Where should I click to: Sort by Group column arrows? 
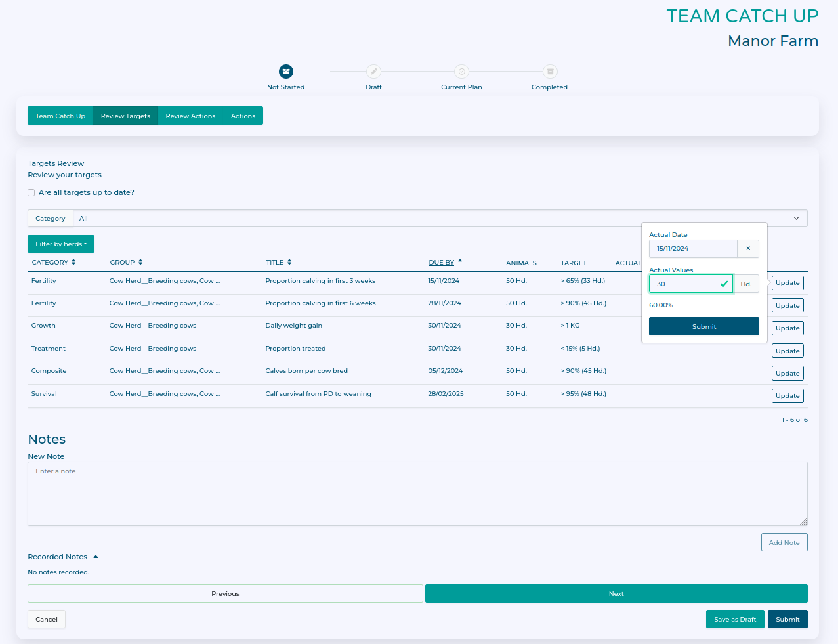click(x=140, y=263)
